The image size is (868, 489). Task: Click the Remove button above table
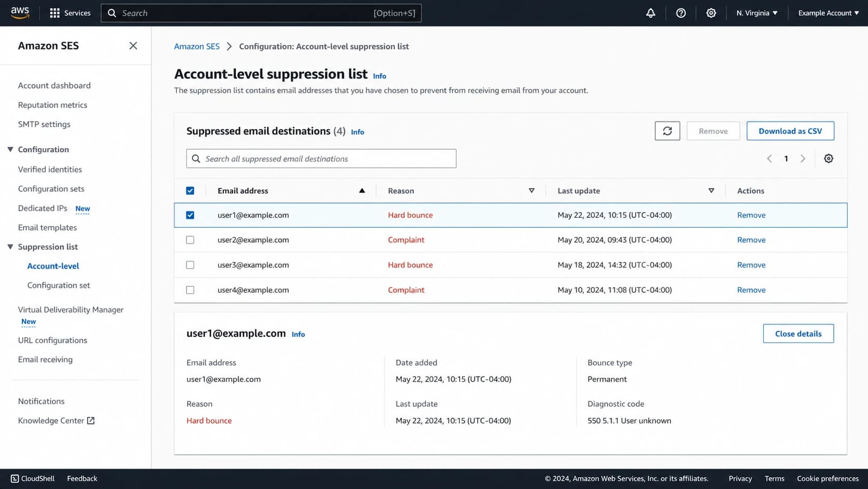[x=713, y=131]
